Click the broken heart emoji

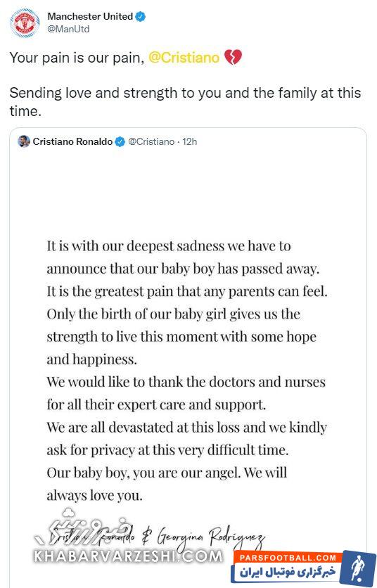233,58
